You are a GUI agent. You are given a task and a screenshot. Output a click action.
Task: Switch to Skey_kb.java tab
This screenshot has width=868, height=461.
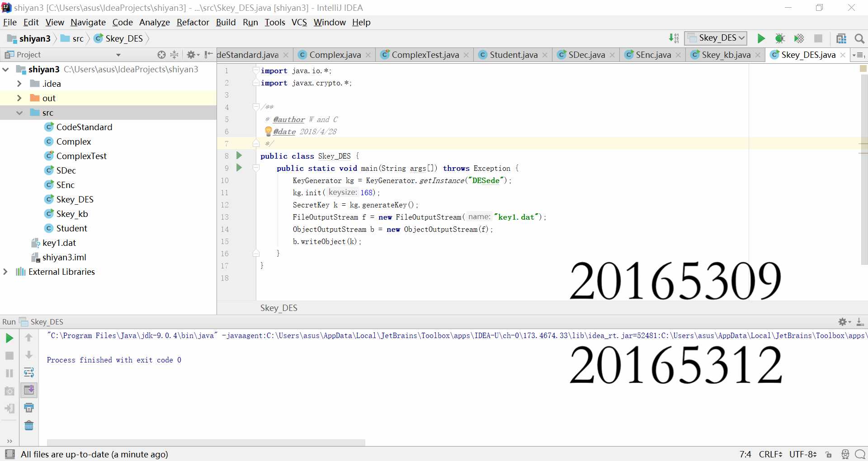(x=726, y=55)
